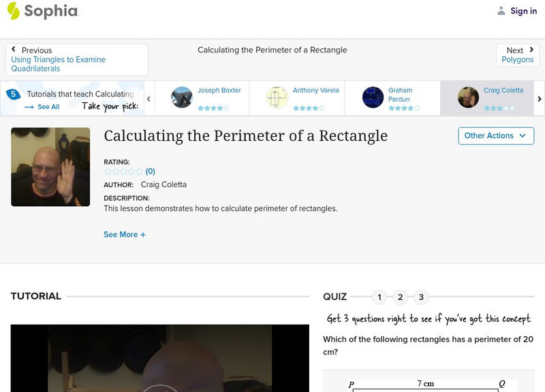This screenshot has height=392, width=545.
Task: Jump to quiz question 3
Action: pyautogui.click(x=421, y=297)
